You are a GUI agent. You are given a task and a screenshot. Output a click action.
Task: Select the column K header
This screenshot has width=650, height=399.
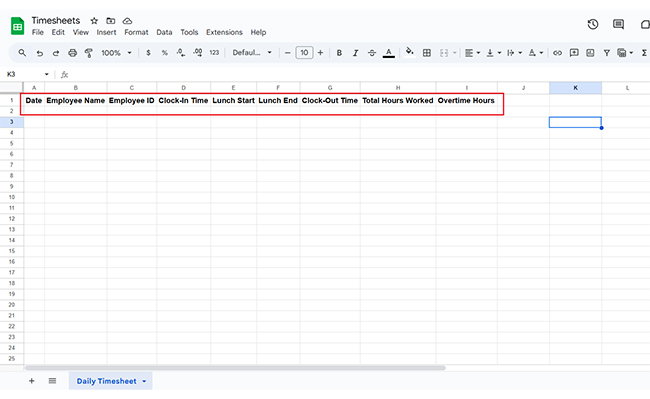(575, 87)
